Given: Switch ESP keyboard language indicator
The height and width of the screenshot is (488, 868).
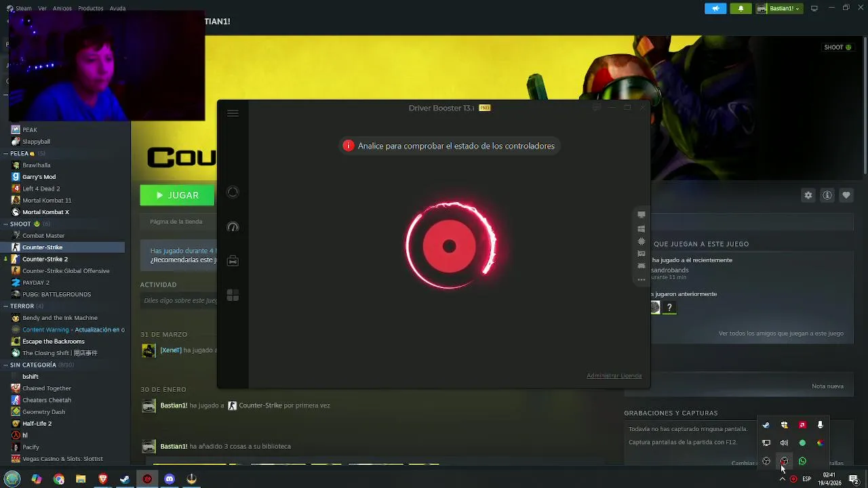Looking at the screenshot, I should [x=806, y=479].
